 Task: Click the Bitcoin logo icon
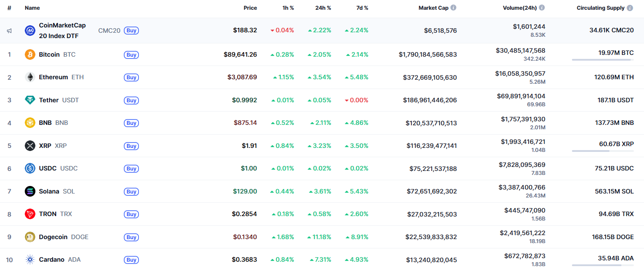click(30, 54)
